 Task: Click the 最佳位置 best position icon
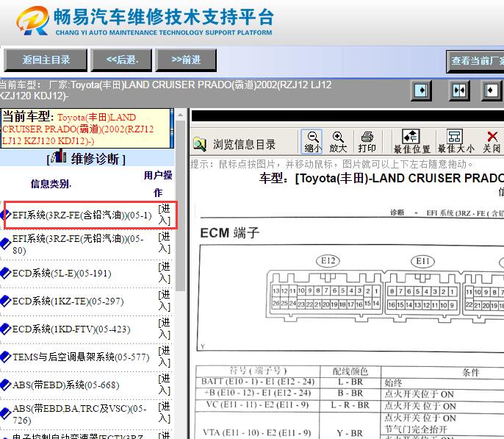coord(411,141)
